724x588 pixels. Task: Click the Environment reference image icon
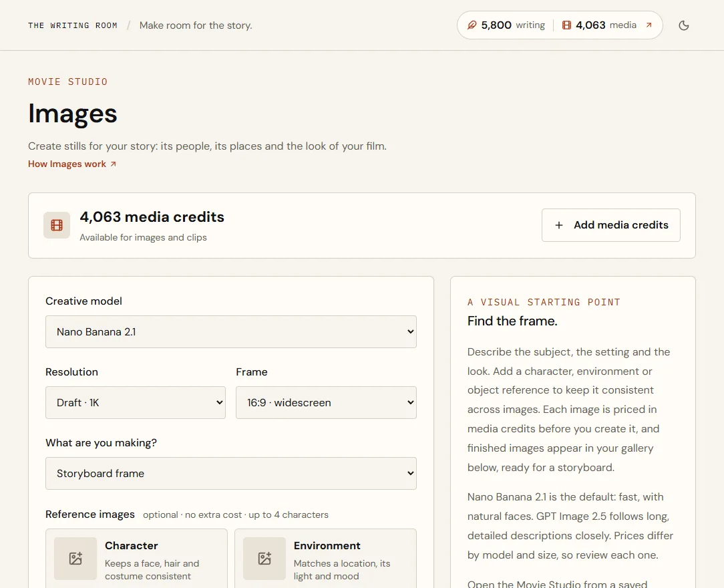click(x=264, y=558)
